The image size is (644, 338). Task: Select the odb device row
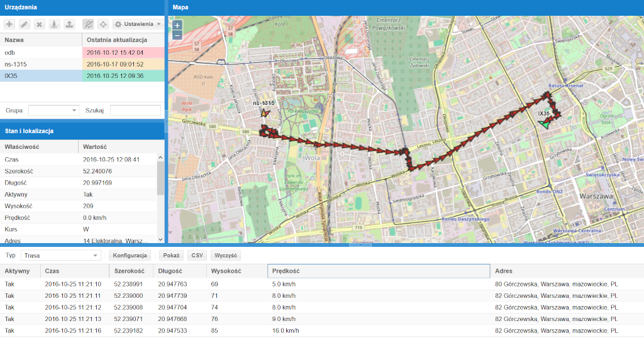[x=82, y=52]
